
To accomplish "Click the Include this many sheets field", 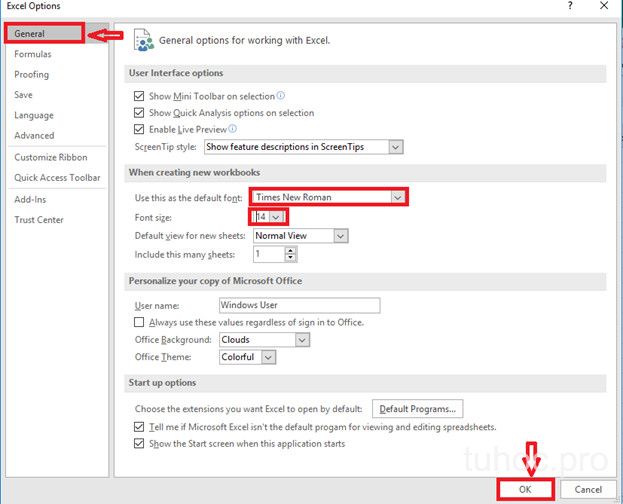I will [269, 254].
